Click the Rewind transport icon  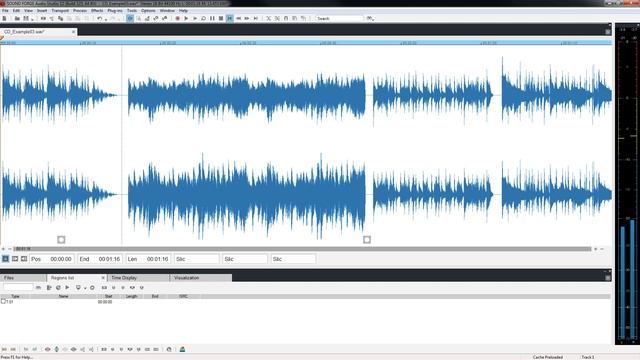(238, 18)
